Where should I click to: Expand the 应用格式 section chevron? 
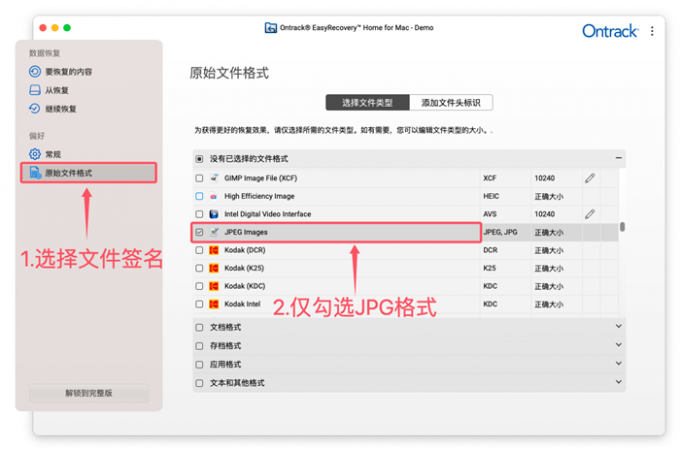tap(618, 364)
